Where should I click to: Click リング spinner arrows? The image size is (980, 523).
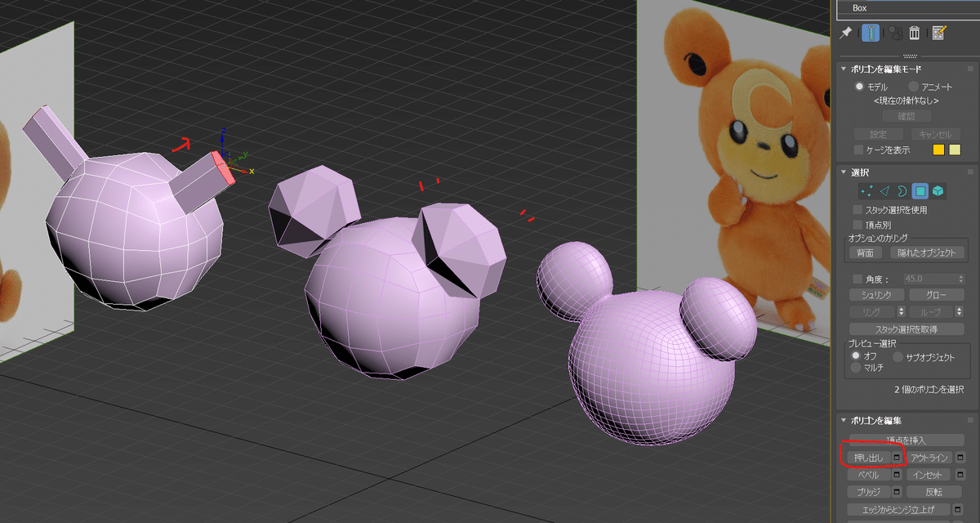coord(901,311)
